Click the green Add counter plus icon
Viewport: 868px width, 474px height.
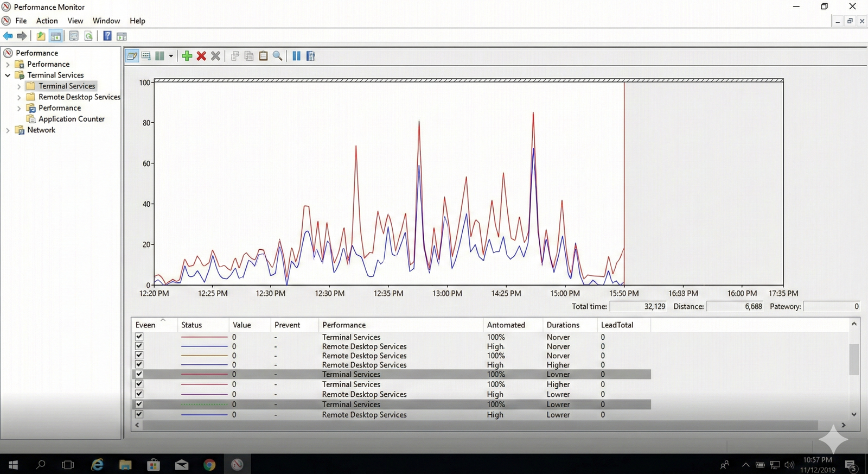click(187, 56)
